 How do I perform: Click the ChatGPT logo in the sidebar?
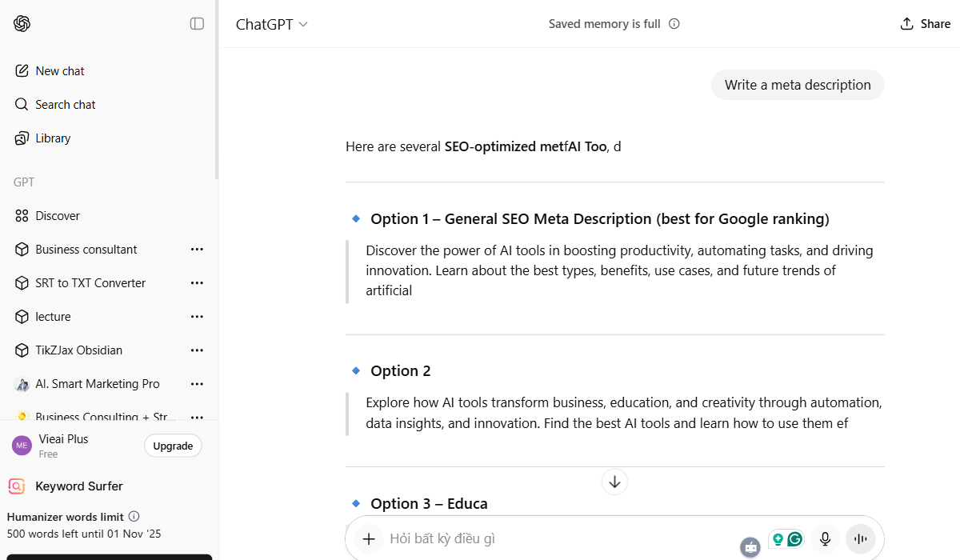click(x=22, y=23)
